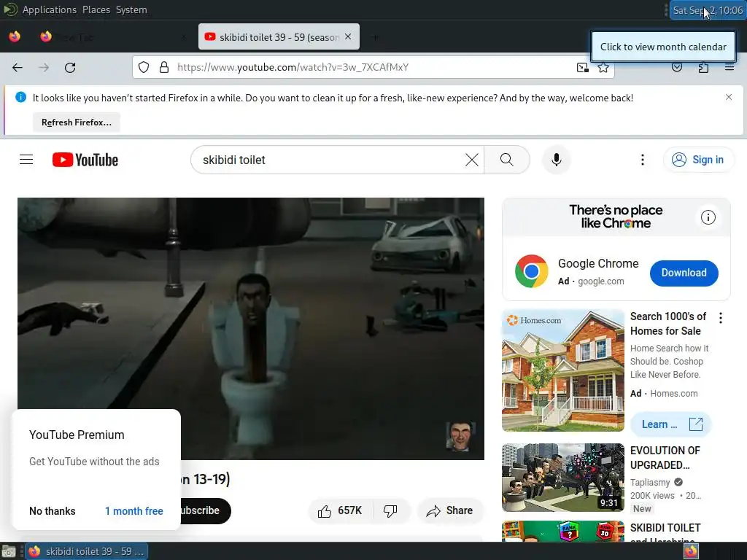Open the Firefox hamburger application menu

729,67
